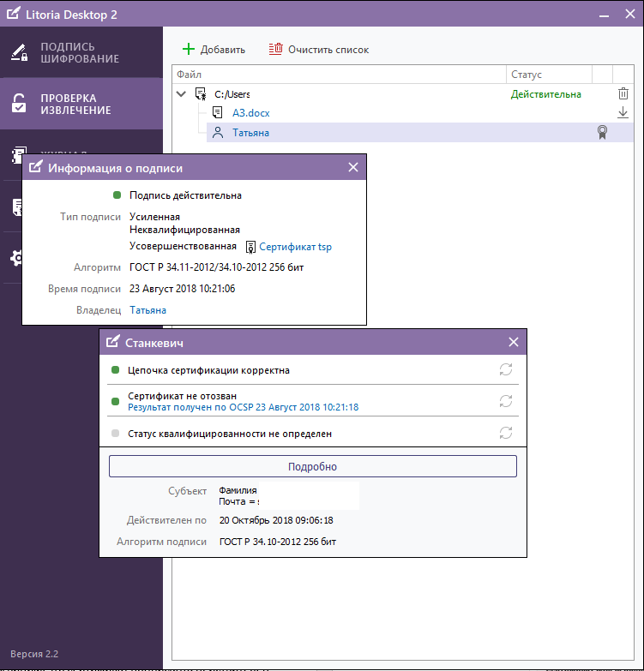Close the Информация о подписи dialog
The image size is (644, 671).
point(353,167)
